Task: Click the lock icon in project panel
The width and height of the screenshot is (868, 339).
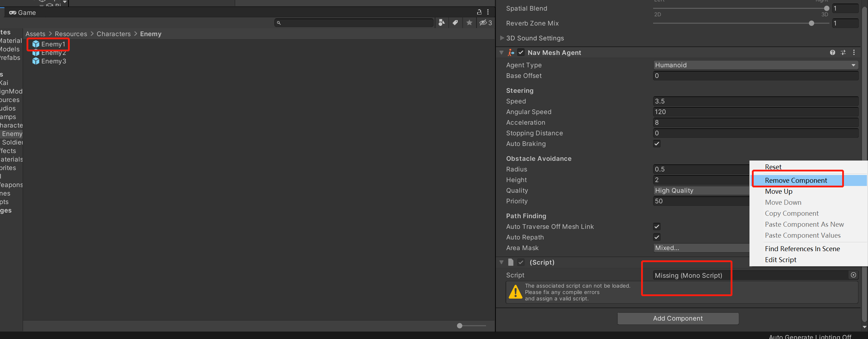Action: pyautogui.click(x=479, y=12)
